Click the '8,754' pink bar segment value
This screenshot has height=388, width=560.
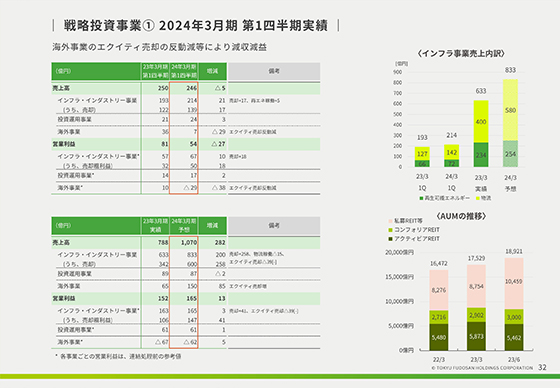point(476,287)
